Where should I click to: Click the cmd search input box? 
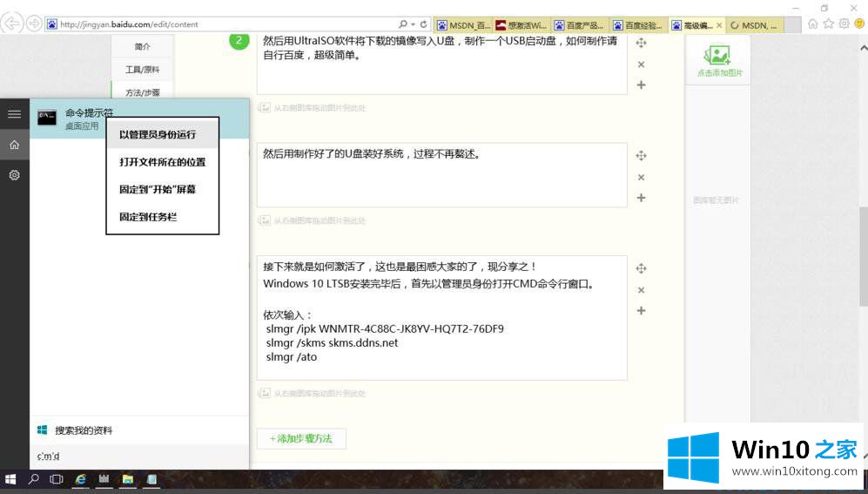coord(139,457)
